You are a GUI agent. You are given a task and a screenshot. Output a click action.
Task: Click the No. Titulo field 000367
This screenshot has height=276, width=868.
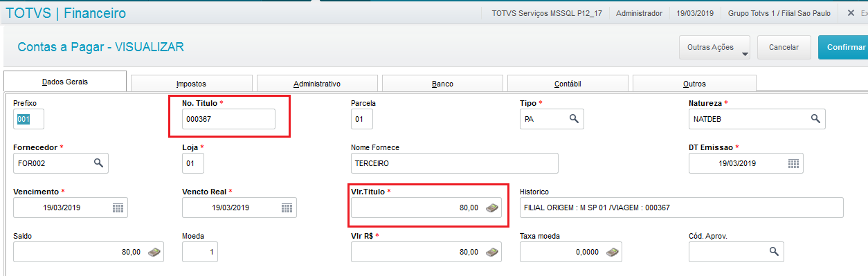pyautogui.click(x=228, y=119)
